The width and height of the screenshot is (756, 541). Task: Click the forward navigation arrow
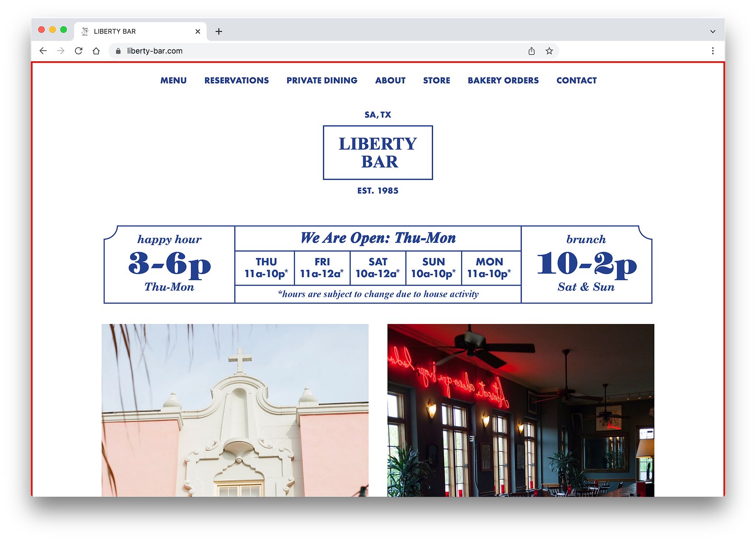[61, 51]
